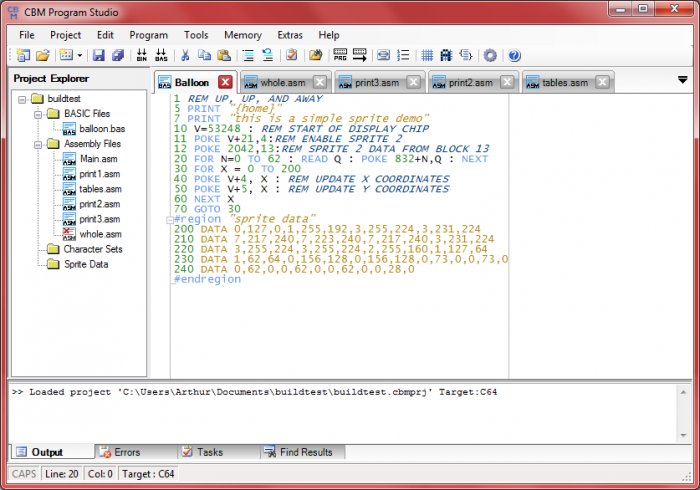Image resolution: width=700 pixels, height=490 pixels.
Task: Open settings gear toolbar icon
Action: [x=490, y=55]
